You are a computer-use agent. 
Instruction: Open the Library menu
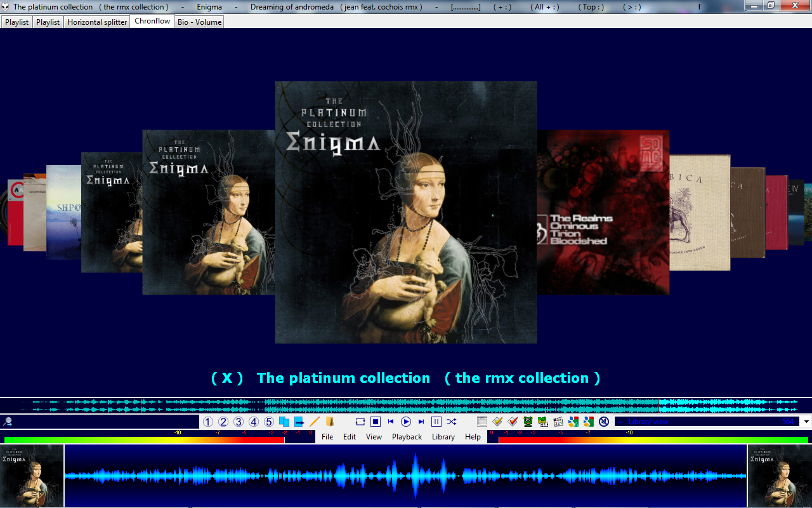(443, 437)
